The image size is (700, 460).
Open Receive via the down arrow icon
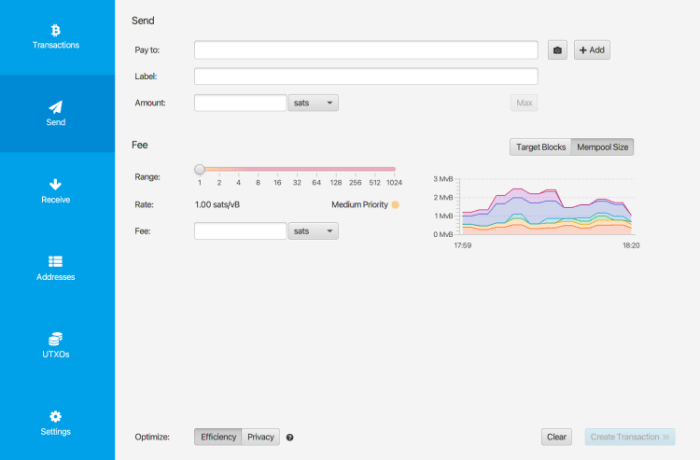55,184
